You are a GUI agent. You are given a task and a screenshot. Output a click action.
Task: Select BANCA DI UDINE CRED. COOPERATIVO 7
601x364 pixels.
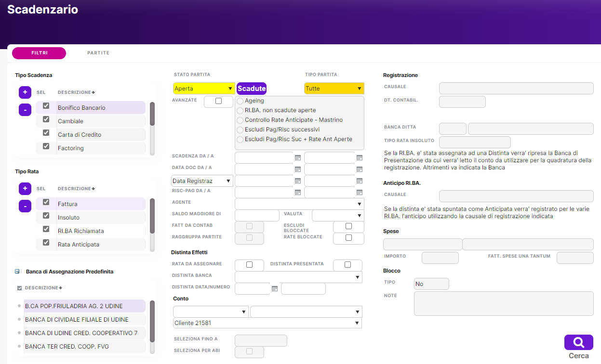pos(85,333)
